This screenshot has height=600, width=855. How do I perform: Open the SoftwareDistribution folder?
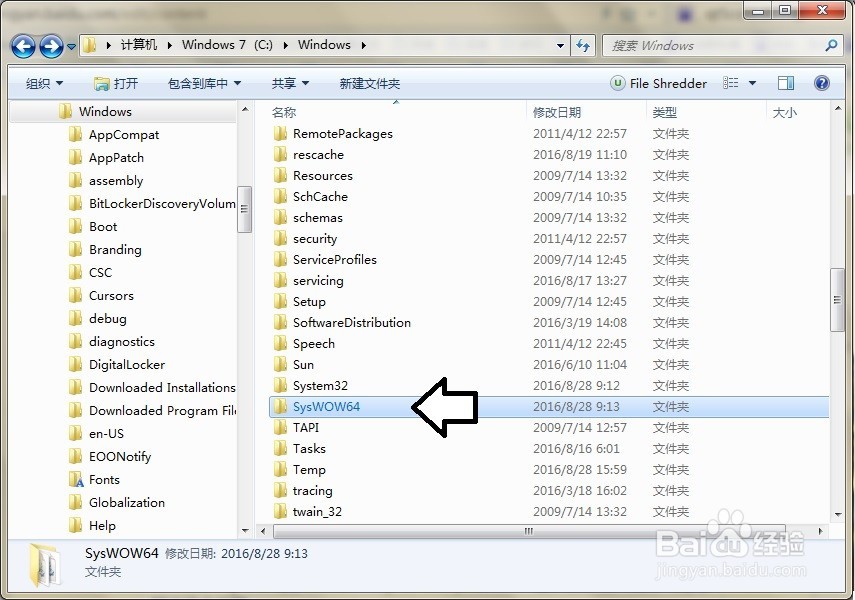pyautogui.click(x=351, y=322)
